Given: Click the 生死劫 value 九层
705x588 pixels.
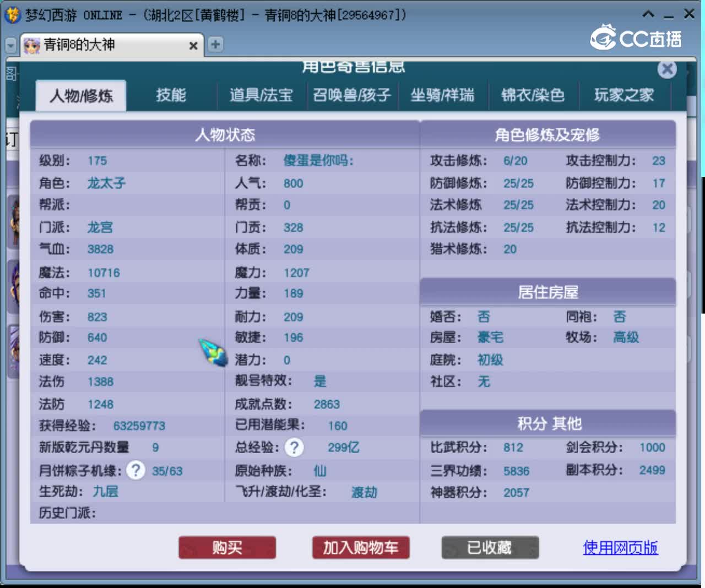Looking at the screenshot, I should coord(105,491).
